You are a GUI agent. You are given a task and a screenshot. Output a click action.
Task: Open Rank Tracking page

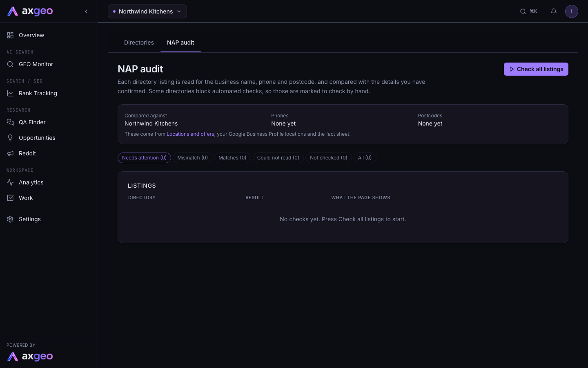[49, 93]
